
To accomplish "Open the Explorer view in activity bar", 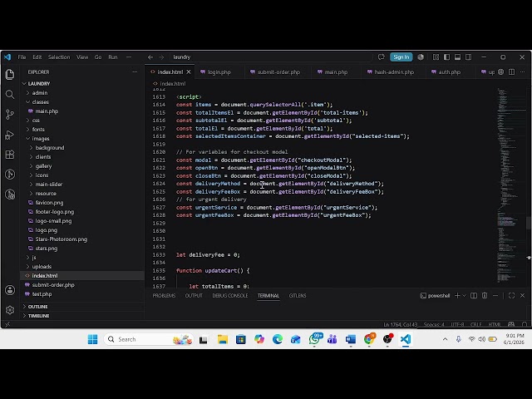I will [x=10, y=74].
